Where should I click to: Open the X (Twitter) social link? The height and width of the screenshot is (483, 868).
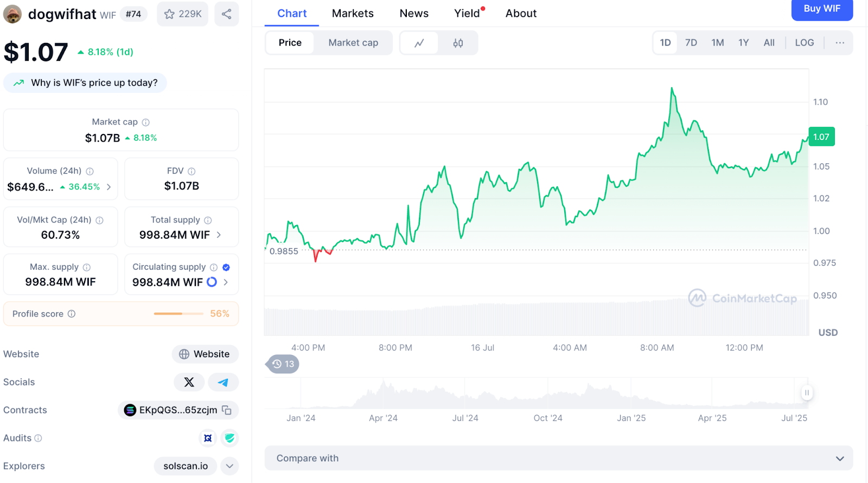(x=189, y=382)
